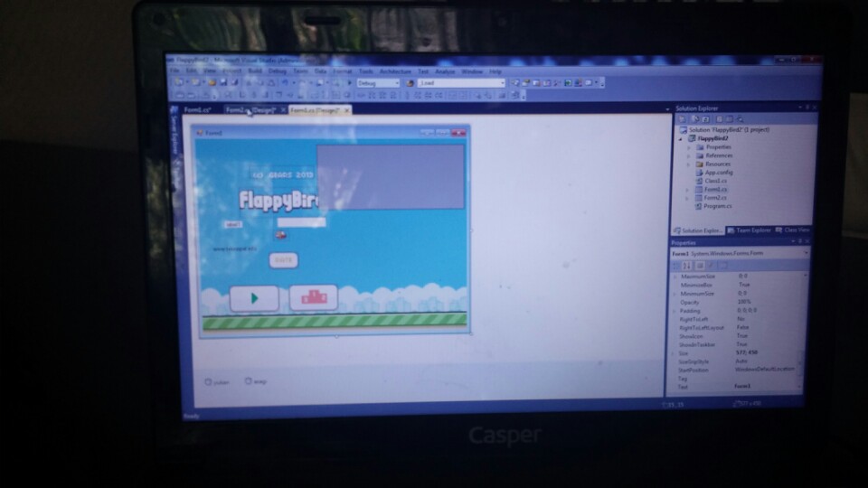Select the gray panel on the form
Viewport: 868px width, 488px height.
click(391, 177)
